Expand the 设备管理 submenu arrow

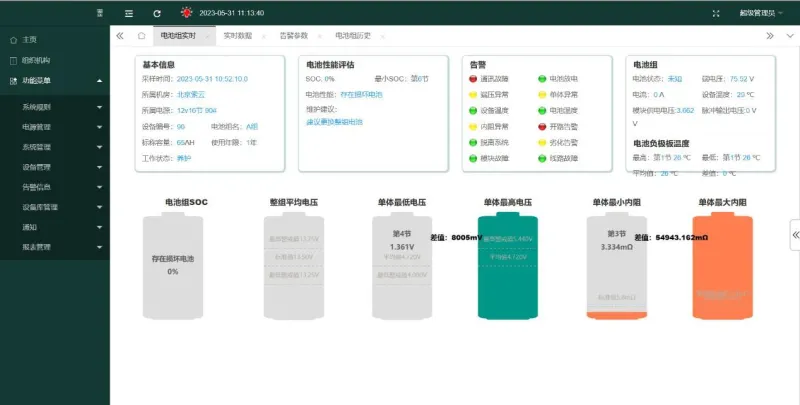coord(99,167)
